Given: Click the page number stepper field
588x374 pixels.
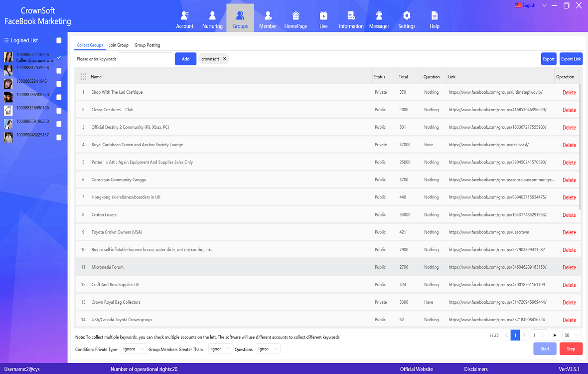Looking at the screenshot, I should pyautogui.click(x=539, y=335).
